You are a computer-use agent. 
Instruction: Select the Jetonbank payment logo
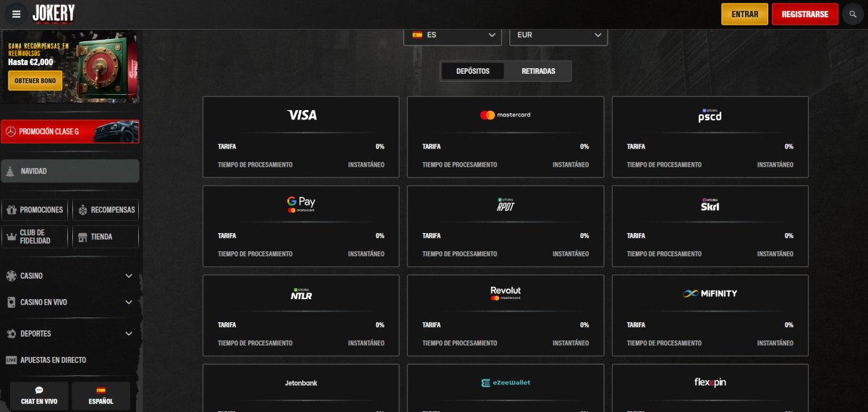(301, 382)
